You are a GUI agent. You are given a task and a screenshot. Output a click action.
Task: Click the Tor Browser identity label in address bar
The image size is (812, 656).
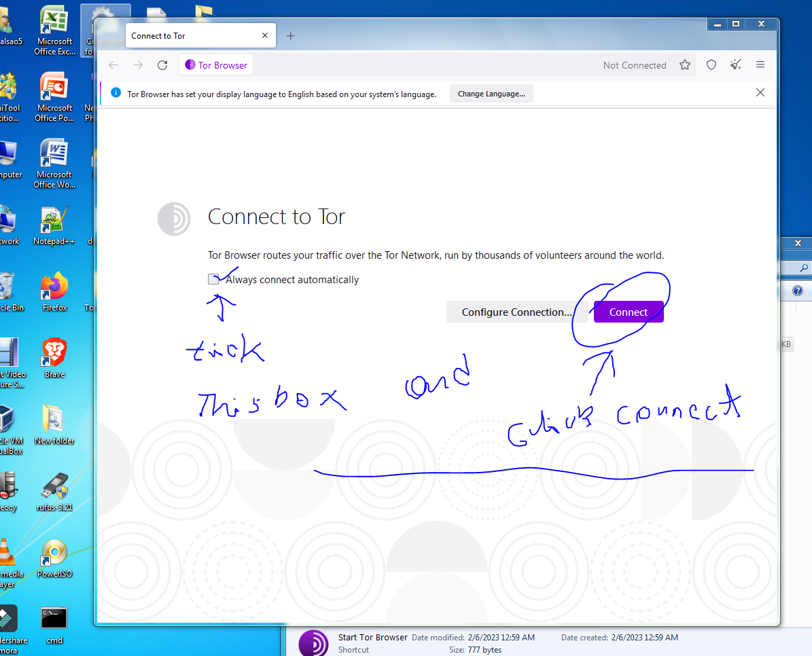tap(217, 65)
